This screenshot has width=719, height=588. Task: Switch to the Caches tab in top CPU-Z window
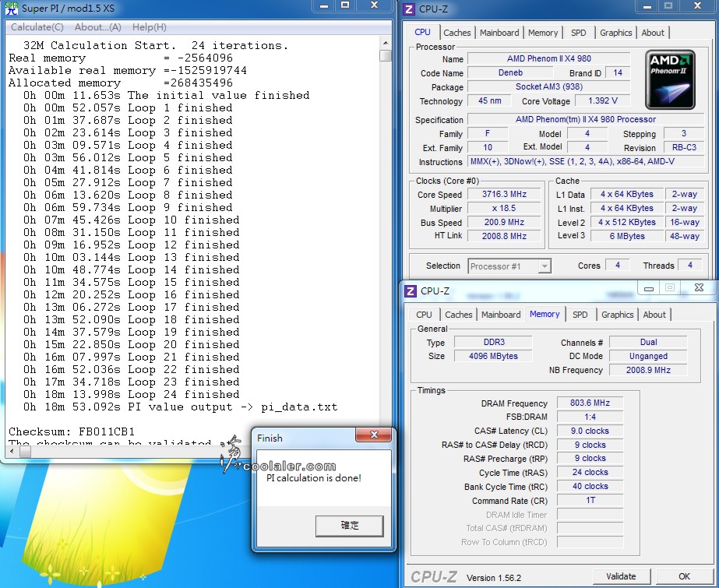point(456,33)
